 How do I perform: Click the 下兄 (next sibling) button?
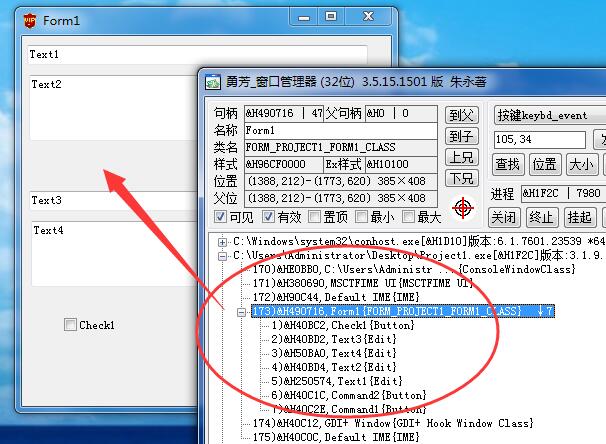coord(462,178)
